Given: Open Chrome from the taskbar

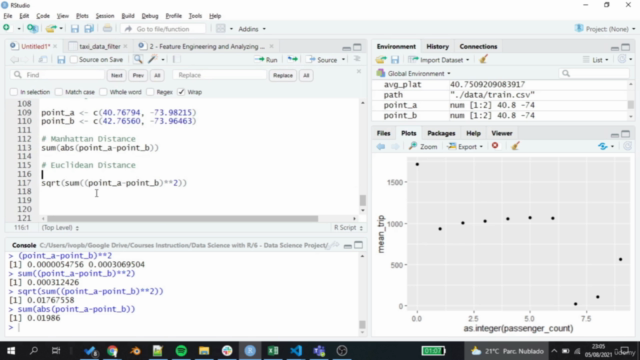Looking at the screenshot, I should (112, 351).
